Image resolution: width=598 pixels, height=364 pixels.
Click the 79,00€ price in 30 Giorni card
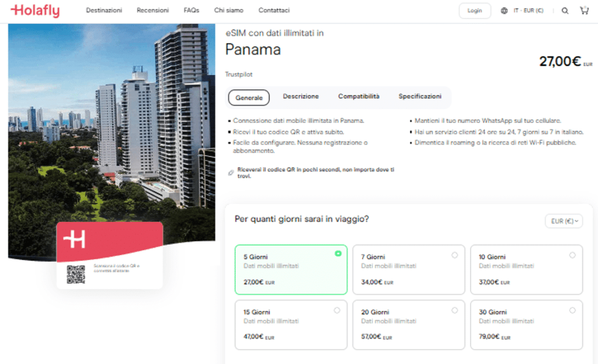point(495,337)
